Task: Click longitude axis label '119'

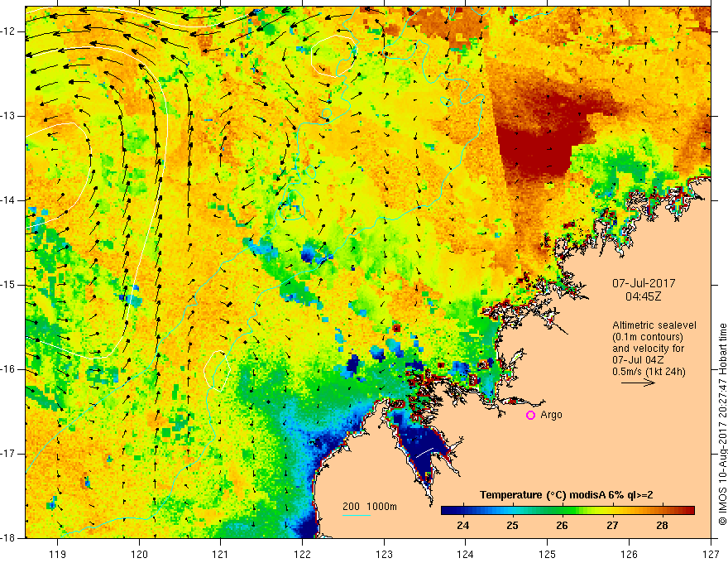Action: 58,554
